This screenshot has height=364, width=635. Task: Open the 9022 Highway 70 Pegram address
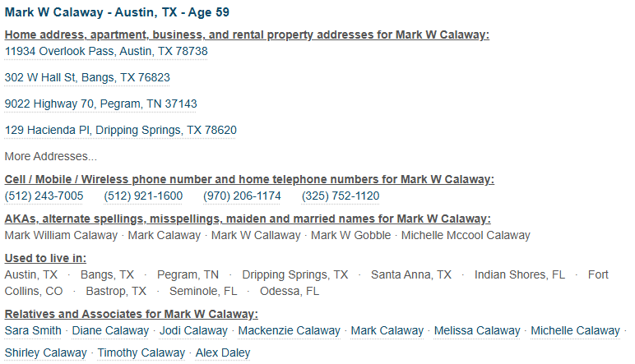click(x=101, y=104)
